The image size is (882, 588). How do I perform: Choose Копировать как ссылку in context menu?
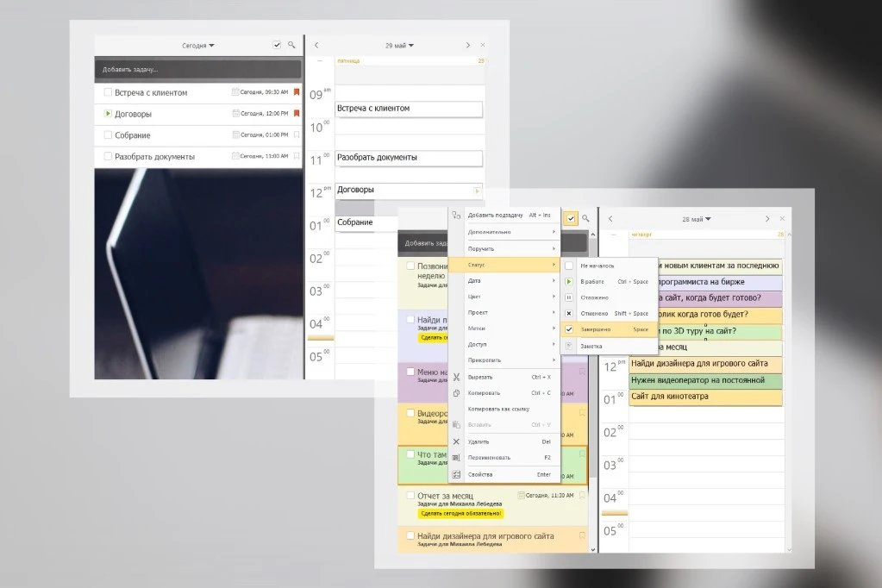point(498,409)
